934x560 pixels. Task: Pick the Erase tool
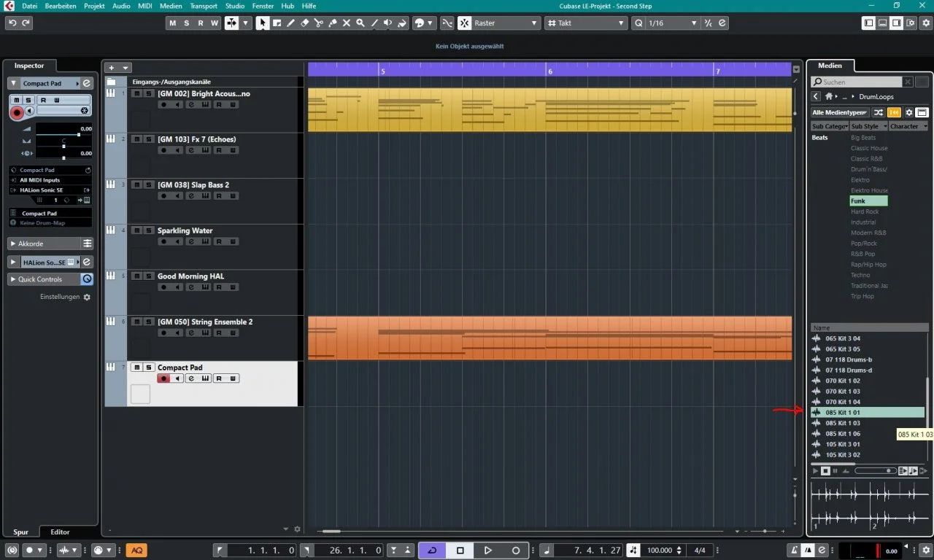[304, 23]
